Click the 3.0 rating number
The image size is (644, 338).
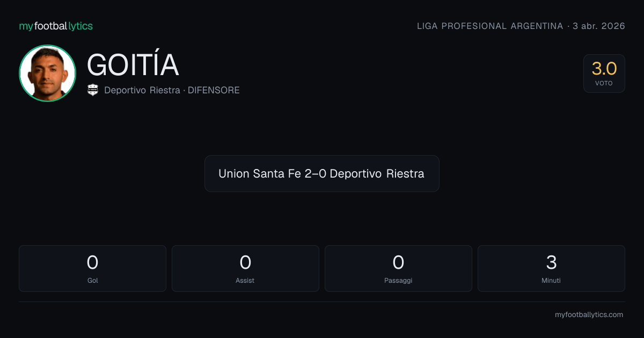(x=604, y=69)
